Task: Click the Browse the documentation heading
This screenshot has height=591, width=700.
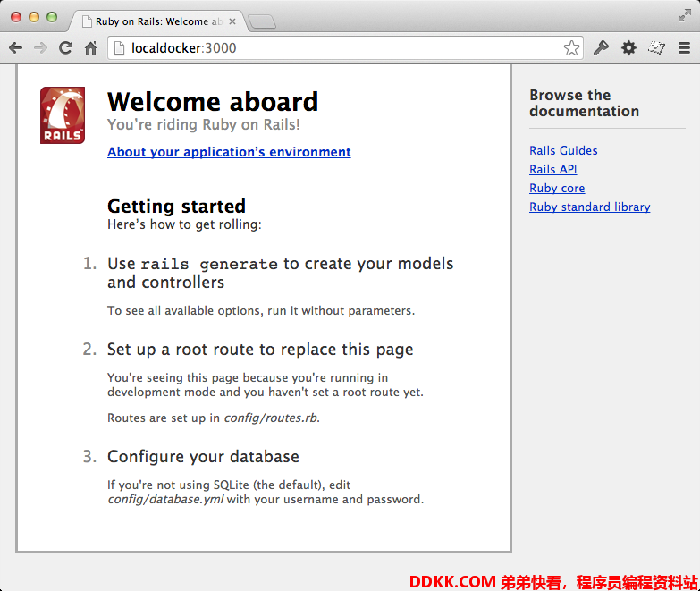Action: tap(584, 103)
